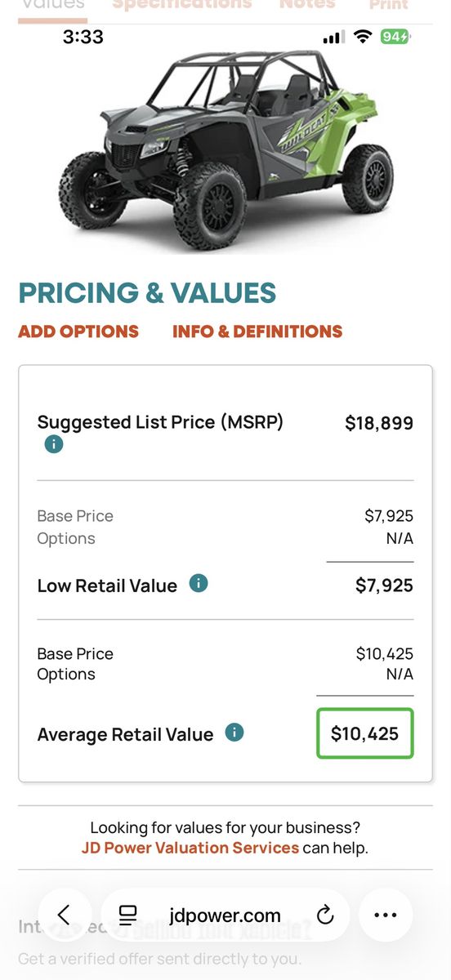The image size is (451, 980).
Task: Open Low Retail Value info icon
Action: click(x=199, y=583)
